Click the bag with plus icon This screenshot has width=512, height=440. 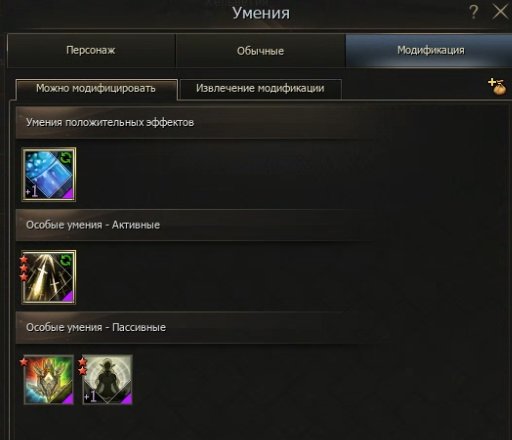[497, 87]
